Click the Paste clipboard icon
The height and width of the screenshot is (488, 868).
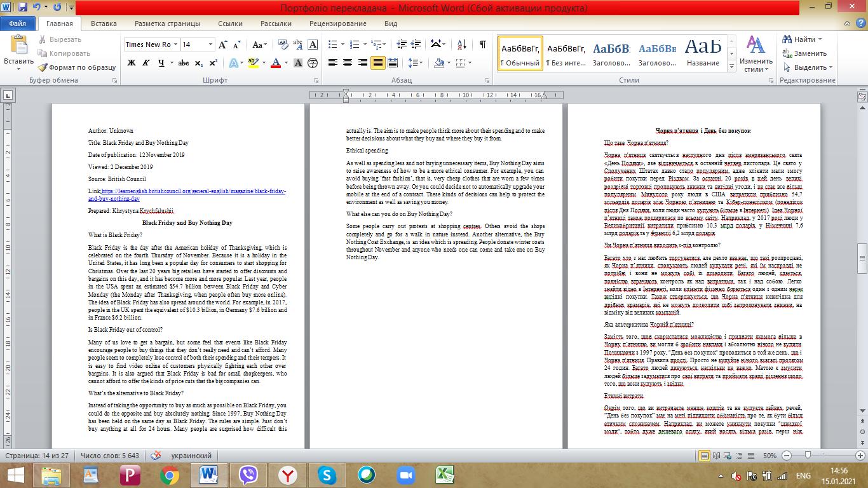(18, 45)
